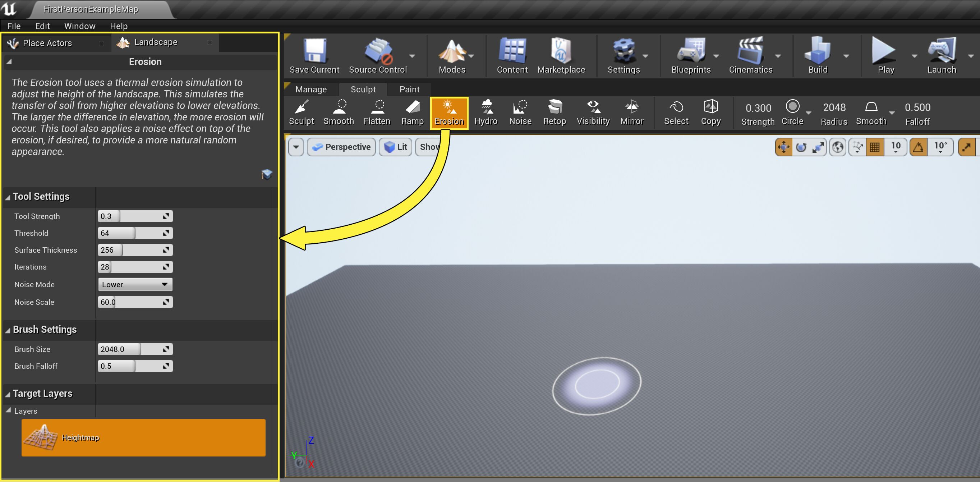
Task: Open the Window menu
Action: [x=79, y=26]
